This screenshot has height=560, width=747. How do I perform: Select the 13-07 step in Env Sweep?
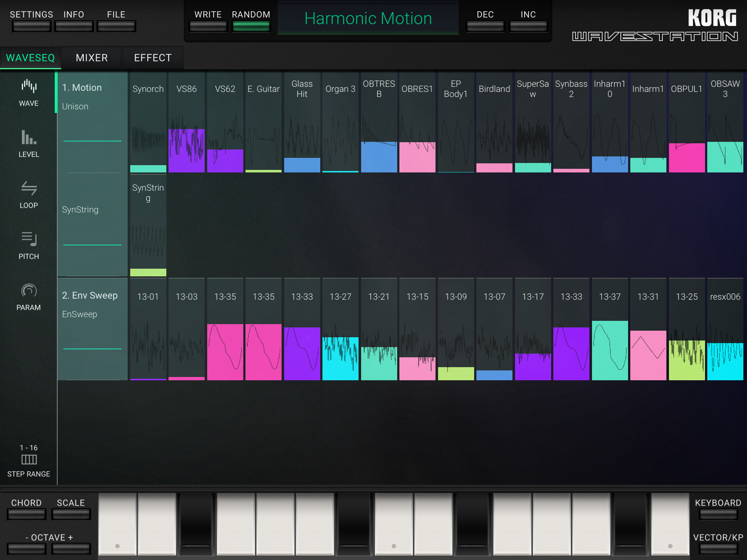[x=494, y=329]
